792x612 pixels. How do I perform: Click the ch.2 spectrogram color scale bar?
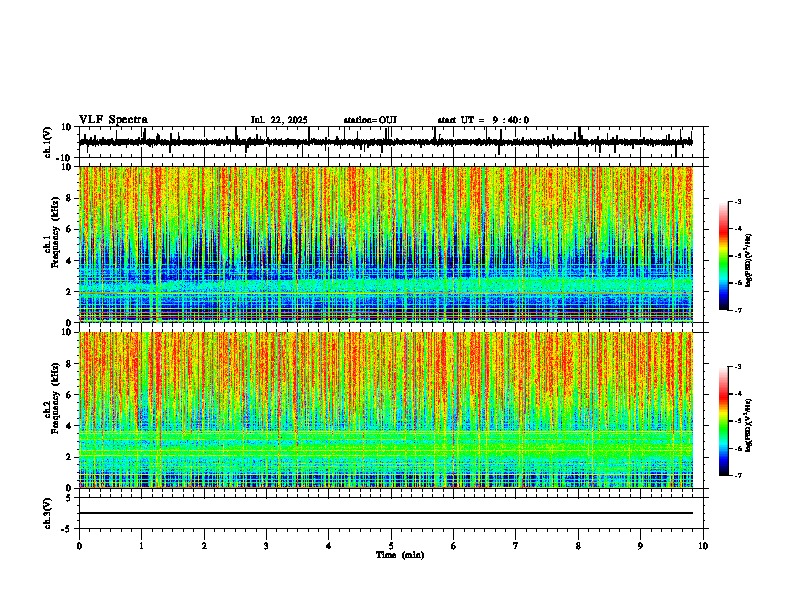pos(723,421)
